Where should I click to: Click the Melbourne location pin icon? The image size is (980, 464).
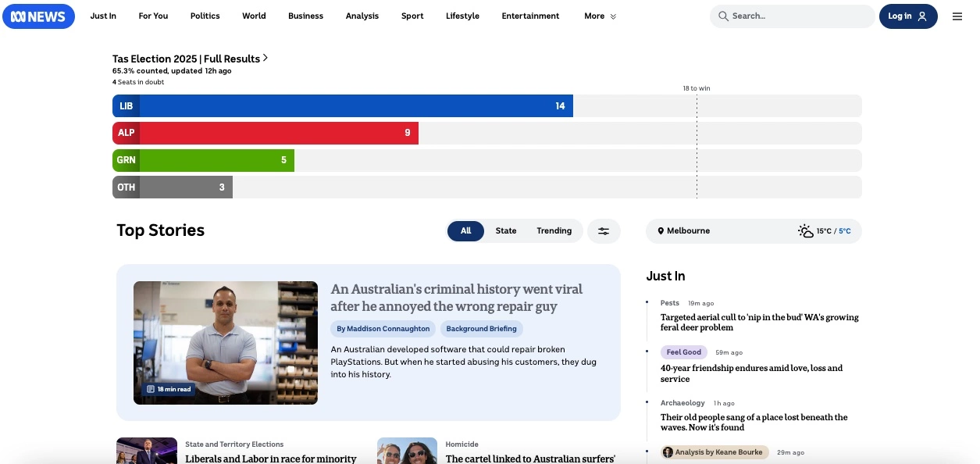click(661, 231)
